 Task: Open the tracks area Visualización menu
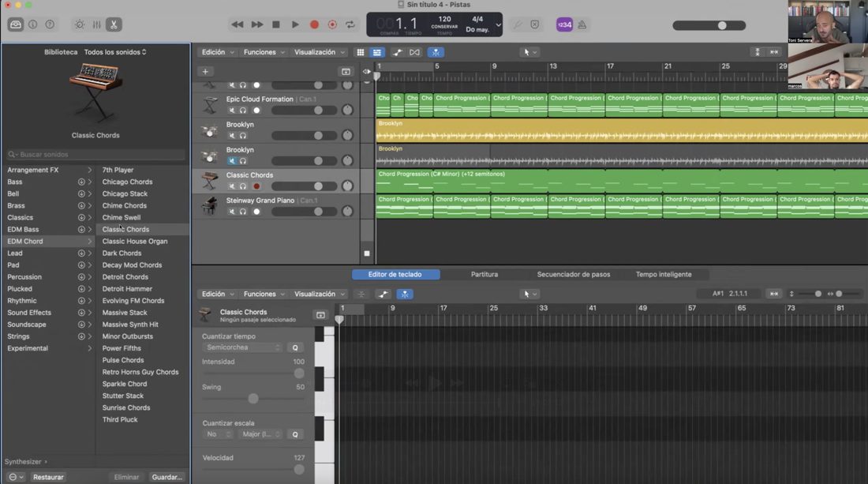[x=320, y=52]
